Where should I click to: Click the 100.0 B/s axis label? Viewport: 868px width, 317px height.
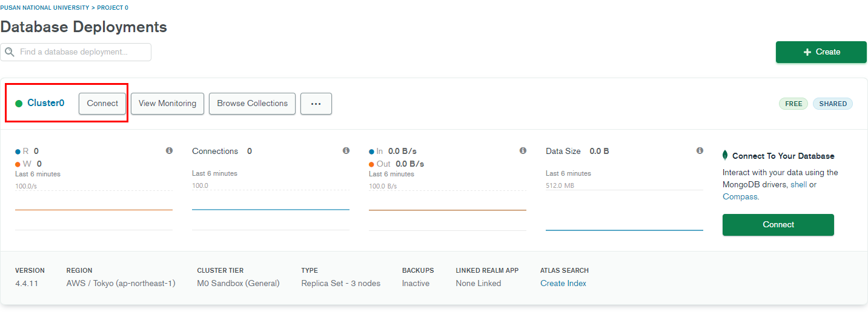click(x=383, y=185)
